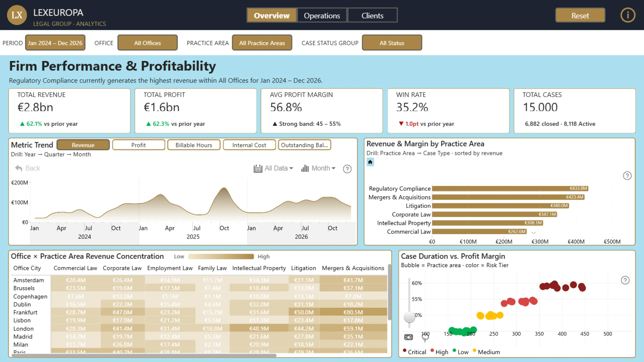Click the Medium legend dot
The width and height of the screenshot is (644, 362).
tap(474, 351)
